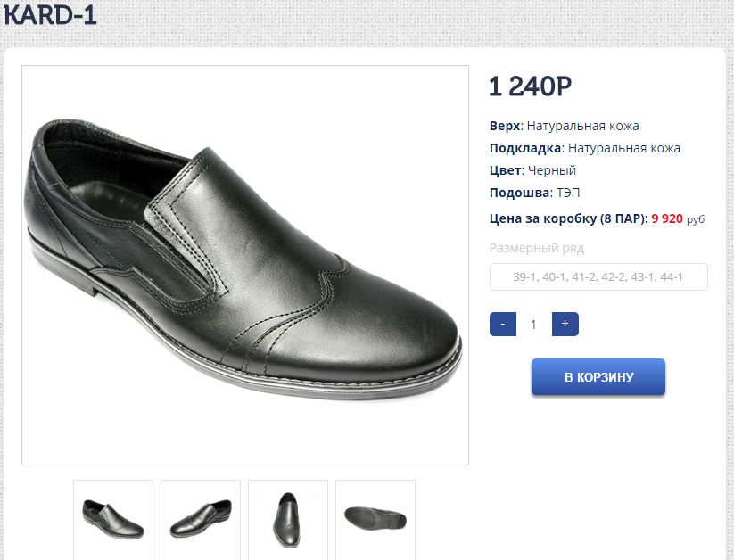Click the Подошва: ТЭП line
The width and height of the screenshot is (734, 560).
pos(535,193)
